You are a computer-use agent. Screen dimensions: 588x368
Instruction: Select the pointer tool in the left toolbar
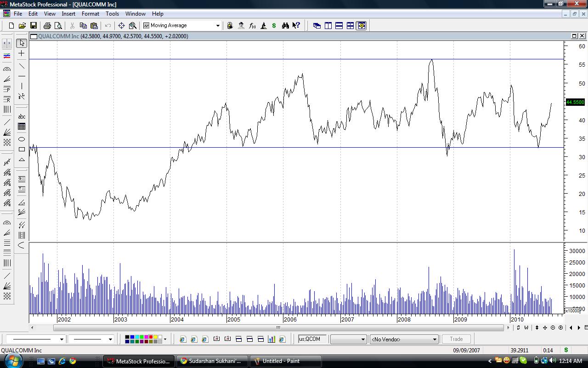(22, 43)
